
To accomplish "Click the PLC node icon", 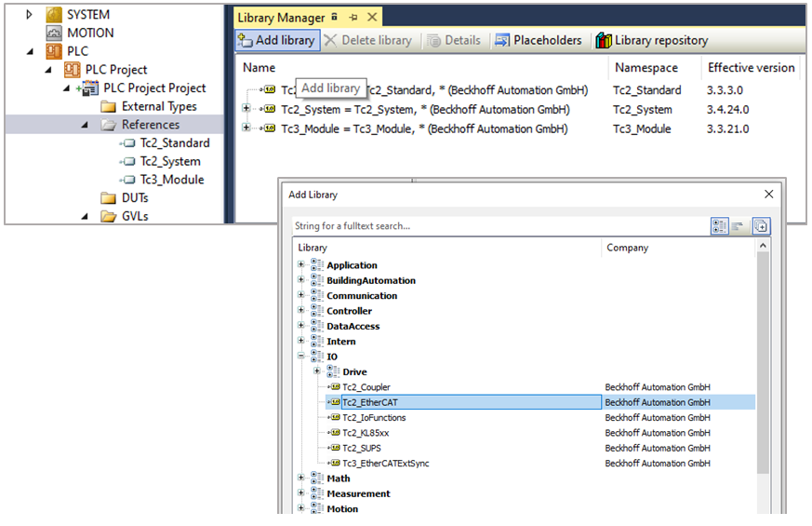I will pyautogui.click(x=54, y=51).
